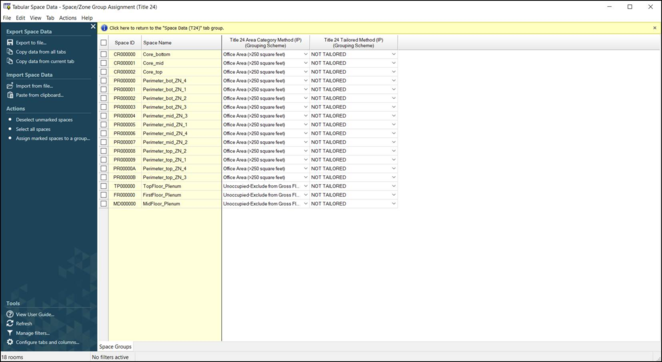Click Assign marked spaces to a group

[x=53, y=139]
